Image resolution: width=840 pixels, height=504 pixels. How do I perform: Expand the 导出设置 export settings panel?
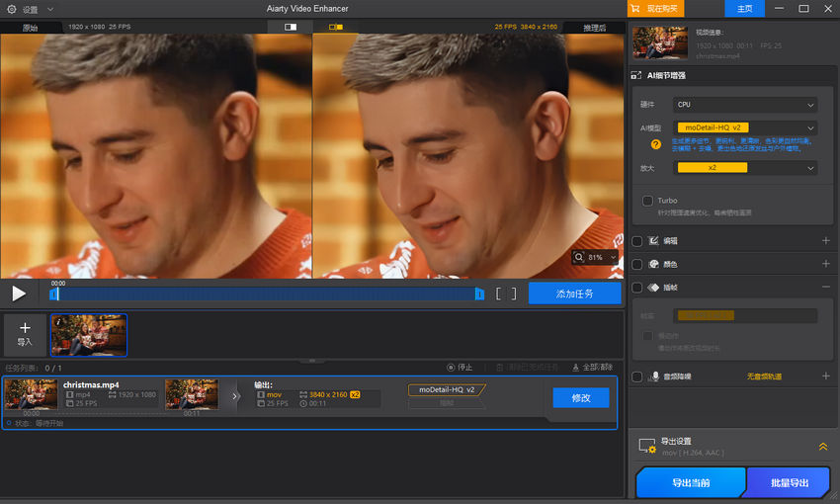[822, 447]
